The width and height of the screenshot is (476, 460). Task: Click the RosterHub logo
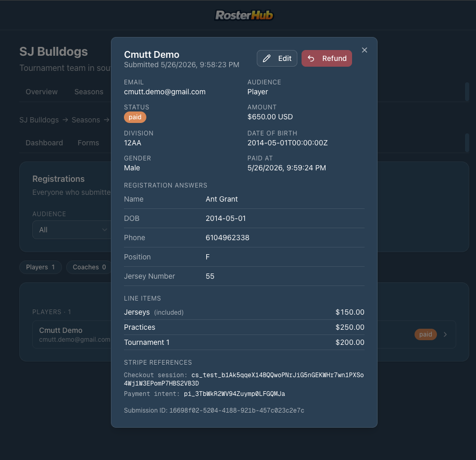244,15
